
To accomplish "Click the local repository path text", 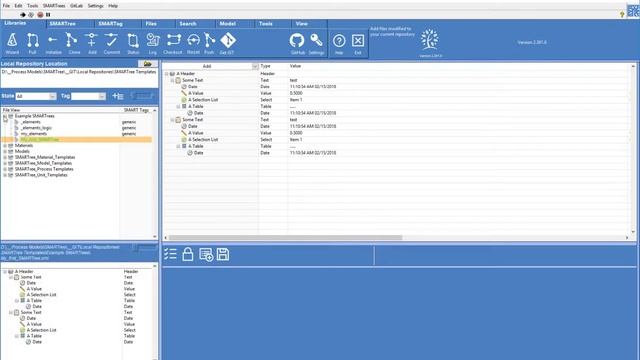I will pyautogui.click(x=79, y=72).
